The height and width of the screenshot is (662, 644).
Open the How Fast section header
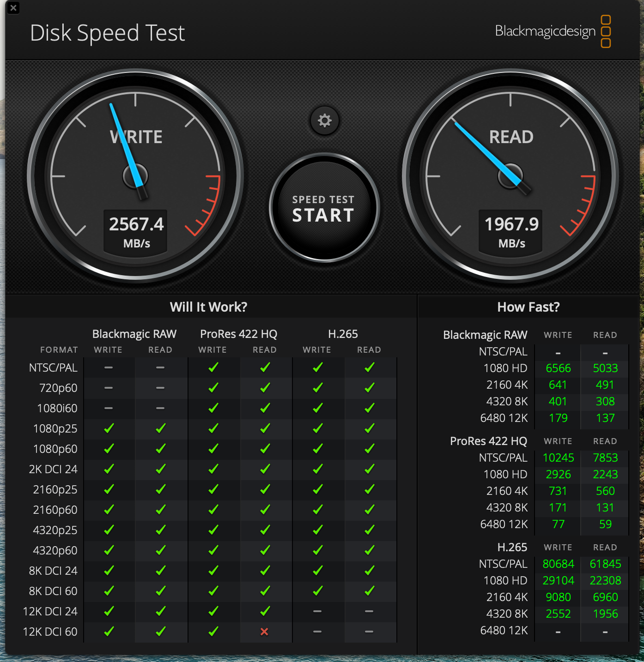529,307
